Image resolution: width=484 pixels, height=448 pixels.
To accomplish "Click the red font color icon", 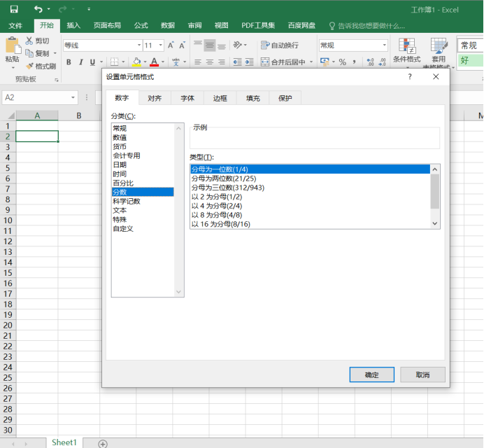I will (154, 62).
